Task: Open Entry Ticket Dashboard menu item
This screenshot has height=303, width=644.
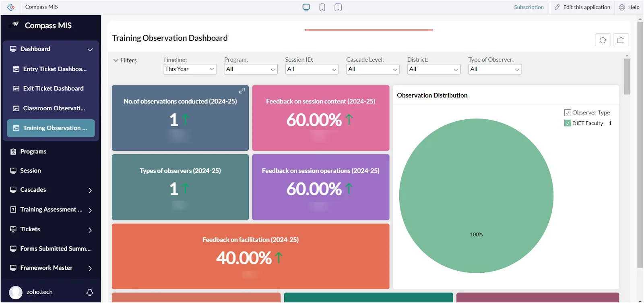Action: click(x=51, y=69)
